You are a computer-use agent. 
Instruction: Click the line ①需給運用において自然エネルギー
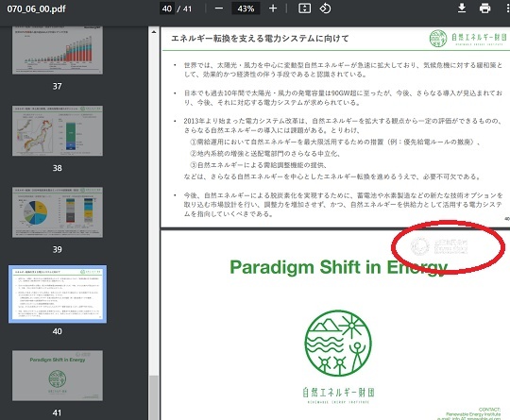335,143
